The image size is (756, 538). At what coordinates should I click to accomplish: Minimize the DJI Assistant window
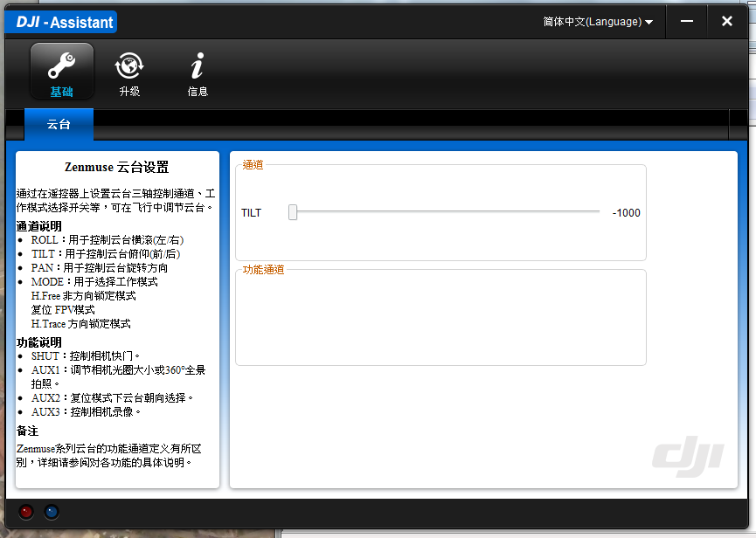687,22
